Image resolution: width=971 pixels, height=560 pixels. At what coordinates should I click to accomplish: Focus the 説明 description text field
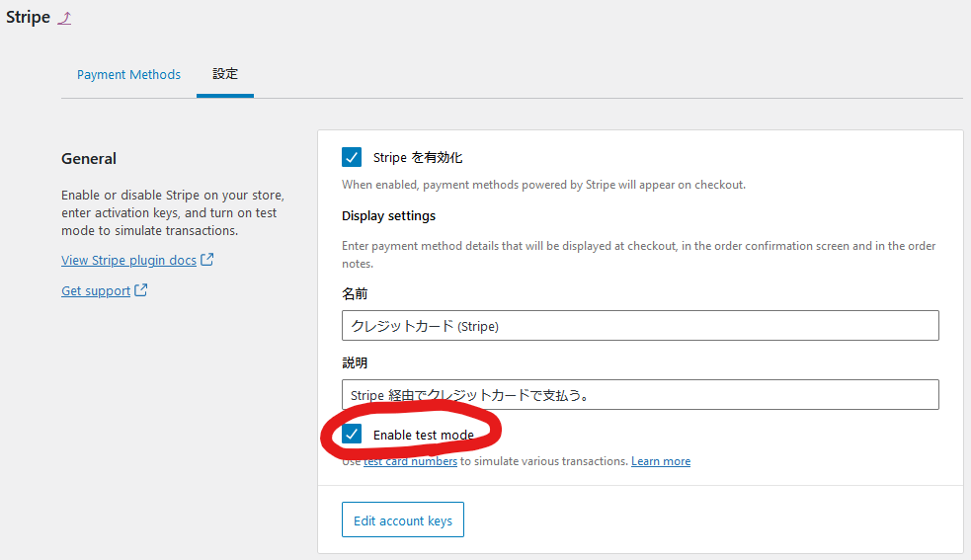pos(640,395)
